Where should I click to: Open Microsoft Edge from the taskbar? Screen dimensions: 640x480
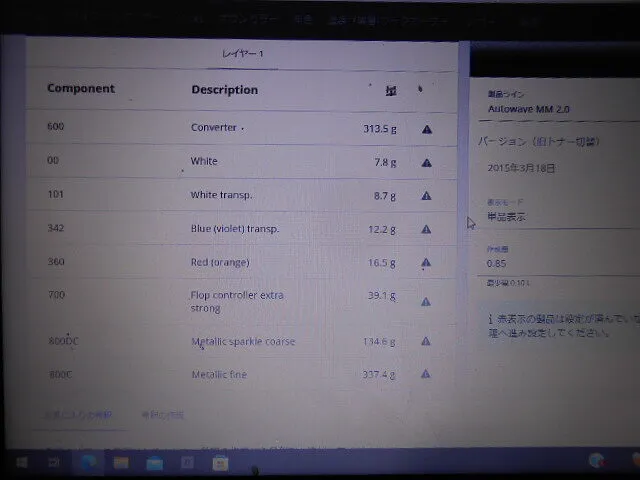(88, 462)
